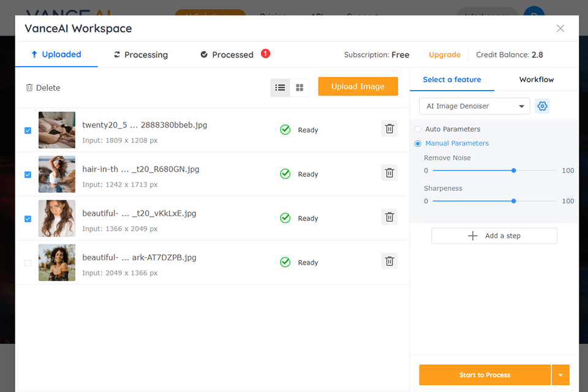Select Auto Parameters option
The width and height of the screenshot is (588, 392).
pos(418,129)
